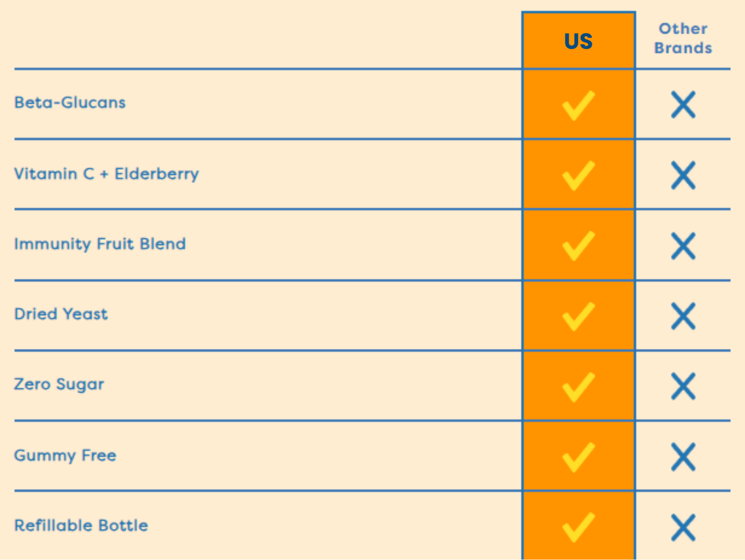This screenshot has width=745, height=560.
Task: Click the yellow checkmark for Beta-Glucans
Action: [x=578, y=105]
